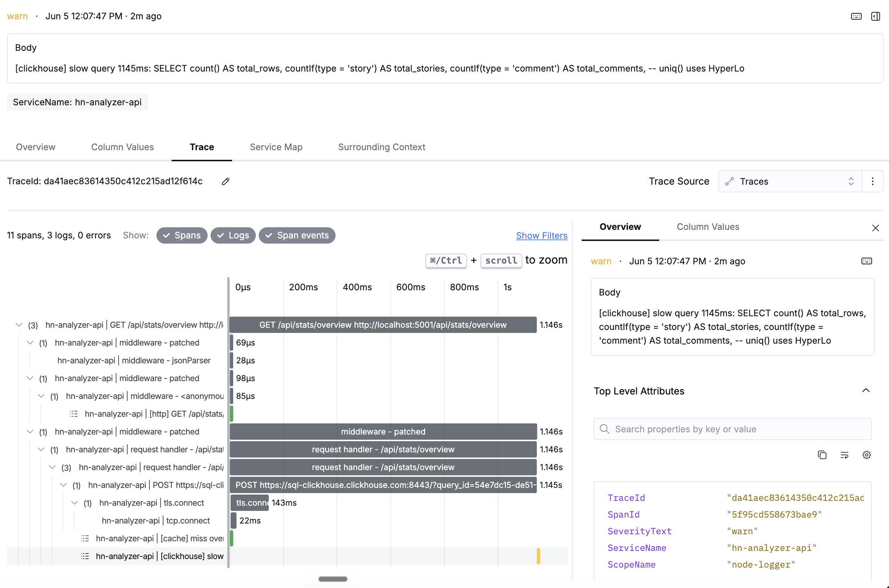Collapse request handler row with (3) children
This screenshot has width=889, height=588.
(53, 467)
